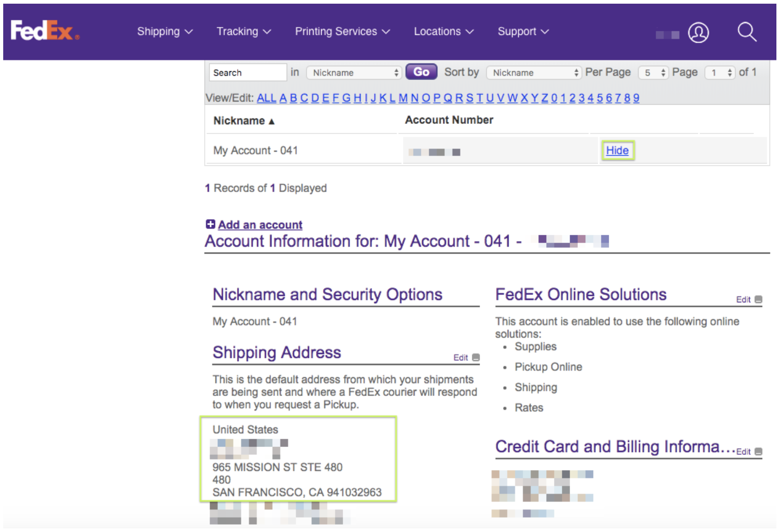The width and height of the screenshot is (781, 532).
Task: Open the user account profile icon
Action: (698, 33)
